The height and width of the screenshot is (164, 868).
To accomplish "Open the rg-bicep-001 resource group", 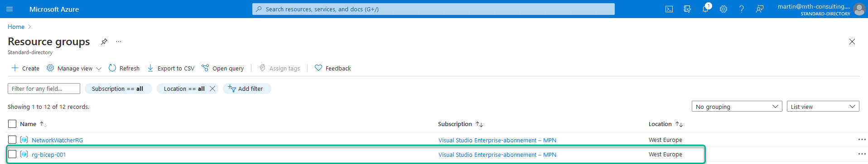I will tap(49, 155).
